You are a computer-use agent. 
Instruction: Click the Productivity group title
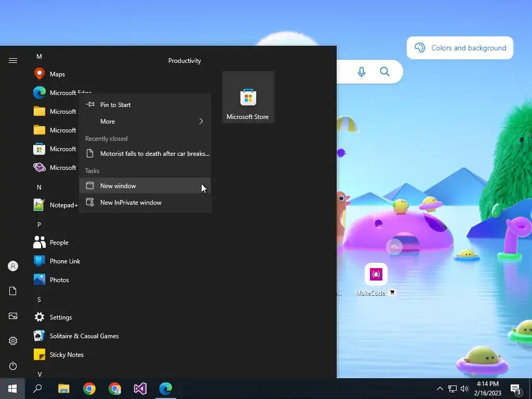(x=184, y=61)
